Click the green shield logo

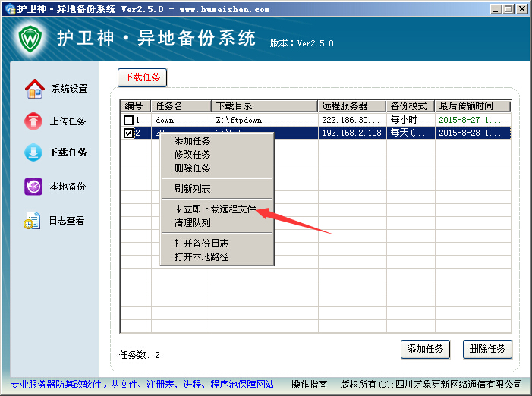pyautogui.click(x=30, y=39)
